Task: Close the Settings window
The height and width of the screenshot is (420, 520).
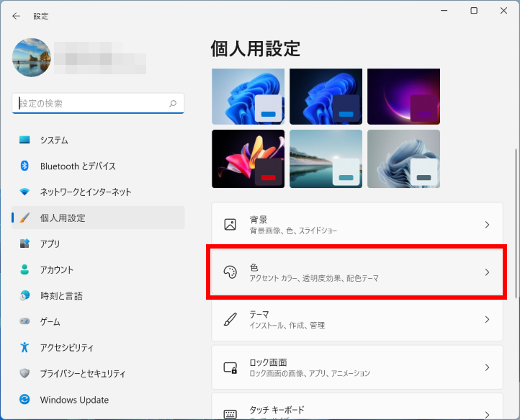Action: [x=503, y=11]
